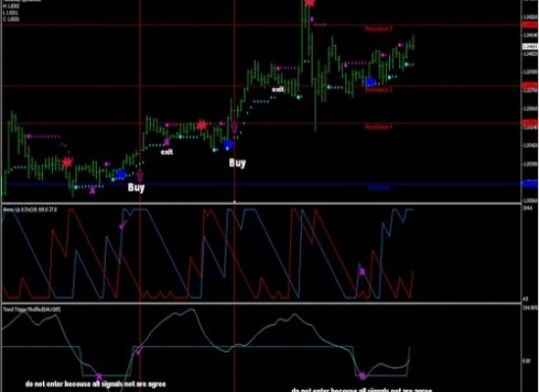The height and width of the screenshot is (392, 539).
Task: Select the magenta up arrow above the upper Buy label
Action: [x=234, y=126]
